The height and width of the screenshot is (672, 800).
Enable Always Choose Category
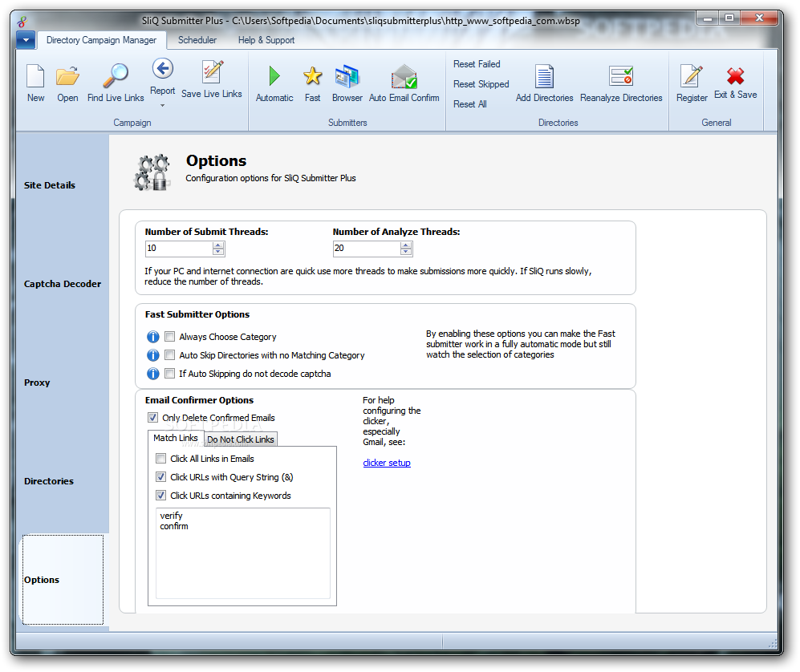(169, 337)
